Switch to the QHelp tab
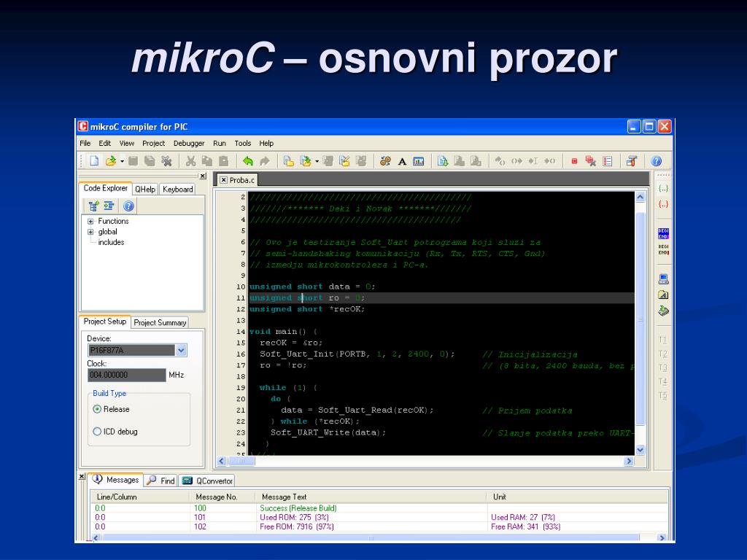The image size is (747, 560). pyautogui.click(x=145, y=189)
